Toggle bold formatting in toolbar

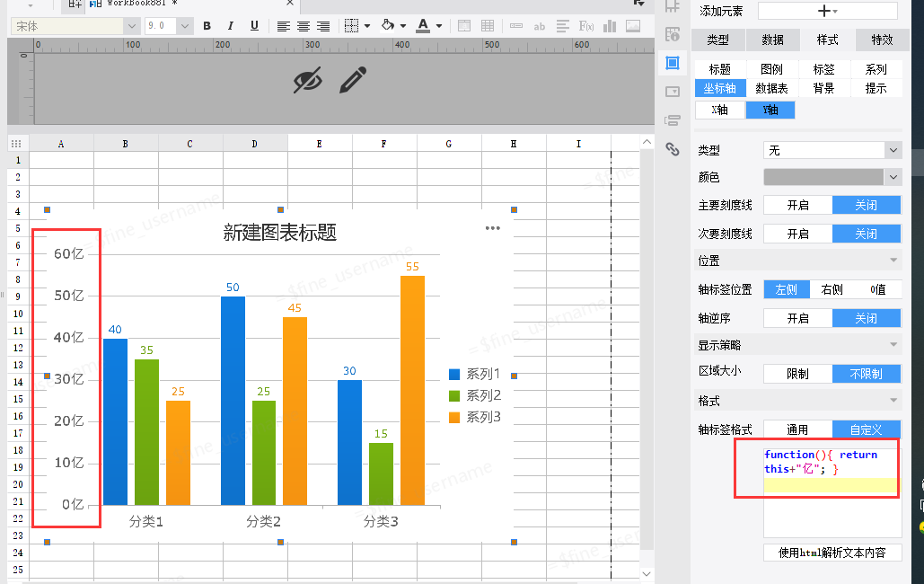[x=207, y=26]
